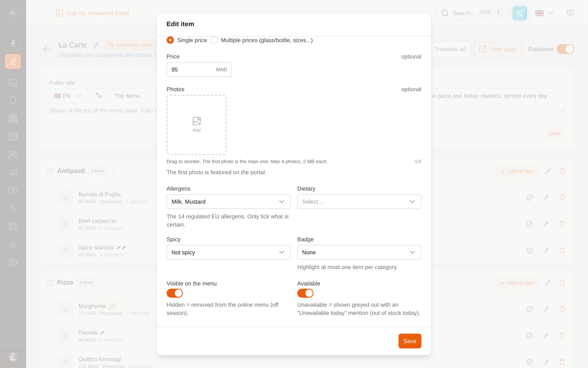Open Visit my restaurant portal link

tap(92, 13)
